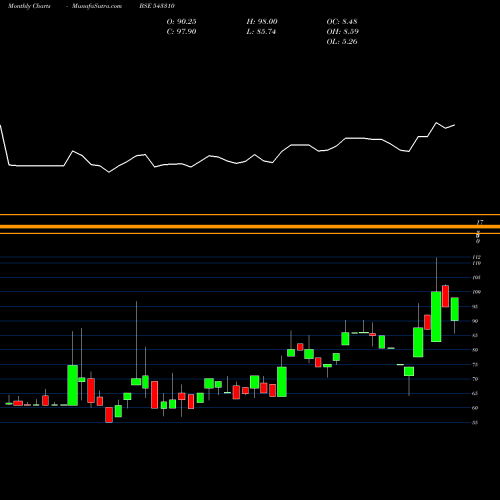Select the close value 'C: 97.90'

(181, 31)
